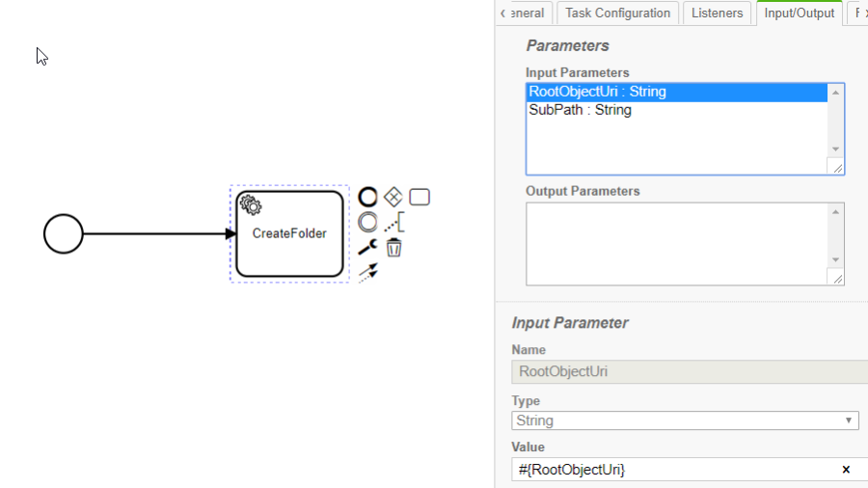868x488 pixels.
Task: Append a gateway using the diamond icon
Action: coord(393,197)
